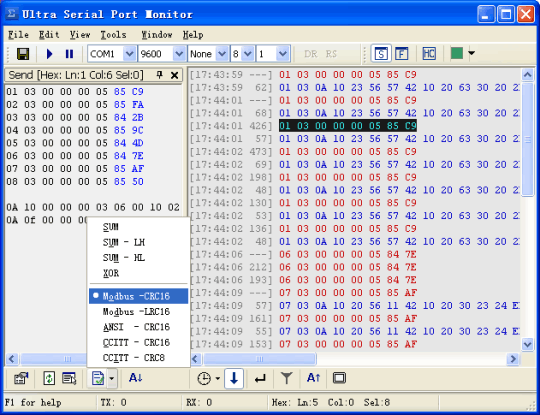Open the Edit menu
The width and height of the screenshot is (540, 415).
pos(49,35)
